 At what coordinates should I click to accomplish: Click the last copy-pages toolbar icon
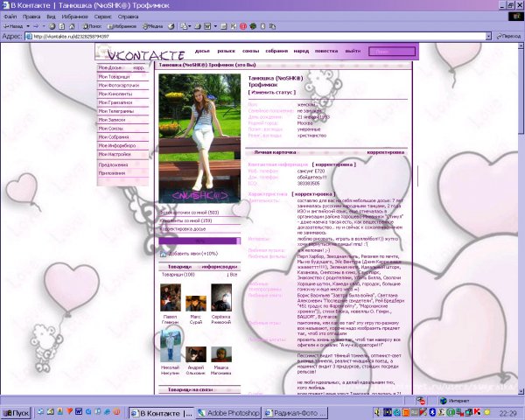273,26
